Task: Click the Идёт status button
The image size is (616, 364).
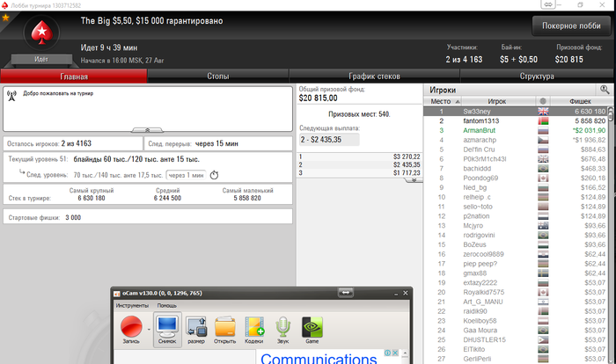Action: [x=41, y=59]
